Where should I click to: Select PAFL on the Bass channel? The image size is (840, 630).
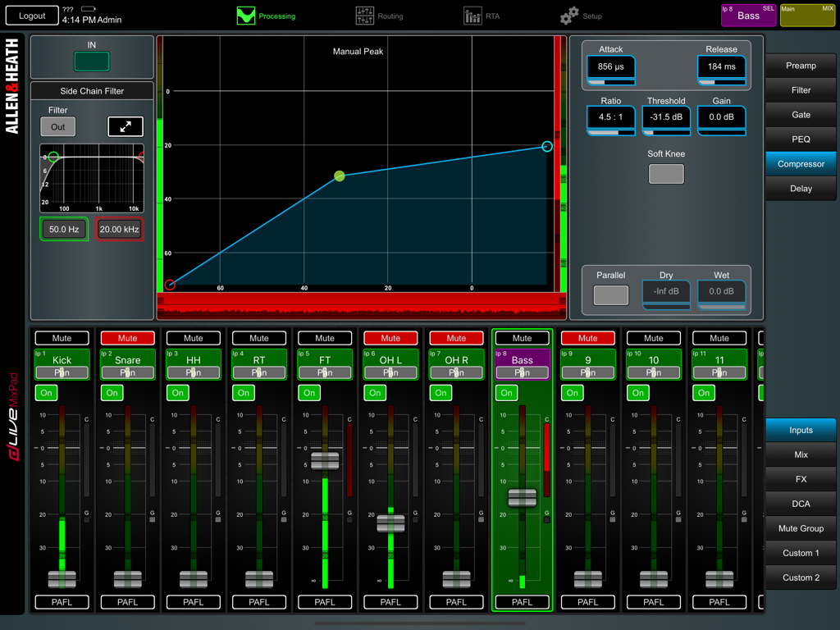tap(522, 601)
